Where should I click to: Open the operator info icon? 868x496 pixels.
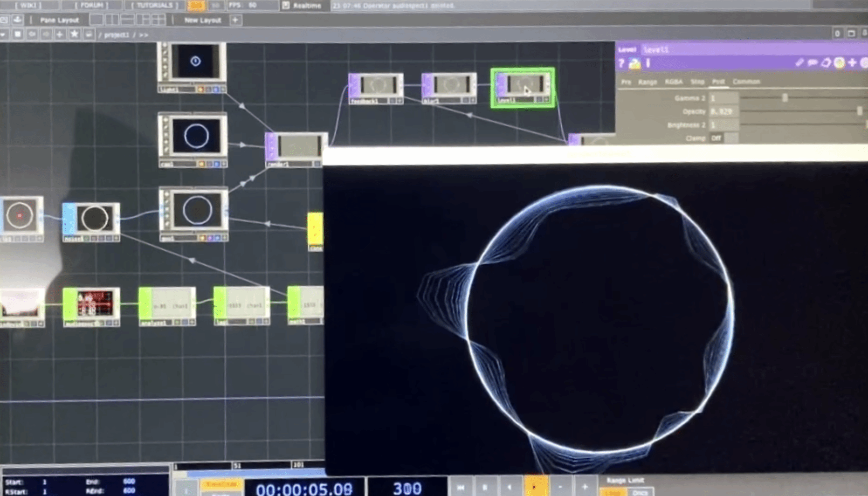click(648, 63)
